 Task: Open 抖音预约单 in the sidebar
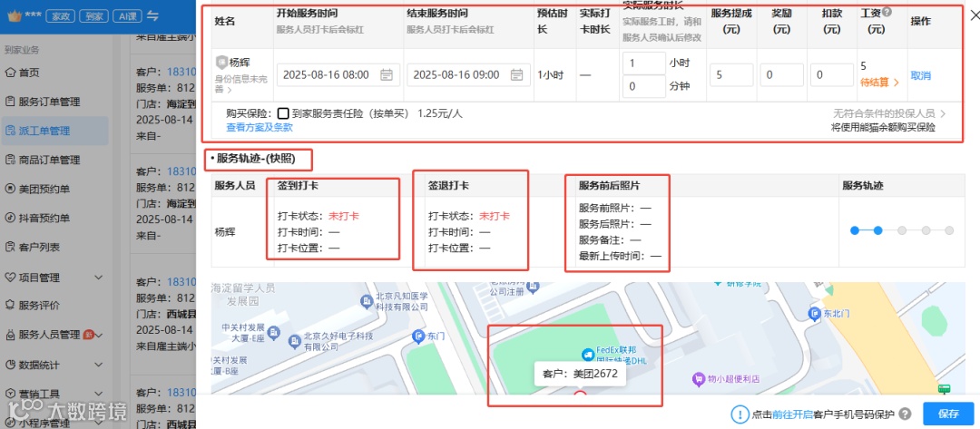pyautogui.click(x=37, y=218)
